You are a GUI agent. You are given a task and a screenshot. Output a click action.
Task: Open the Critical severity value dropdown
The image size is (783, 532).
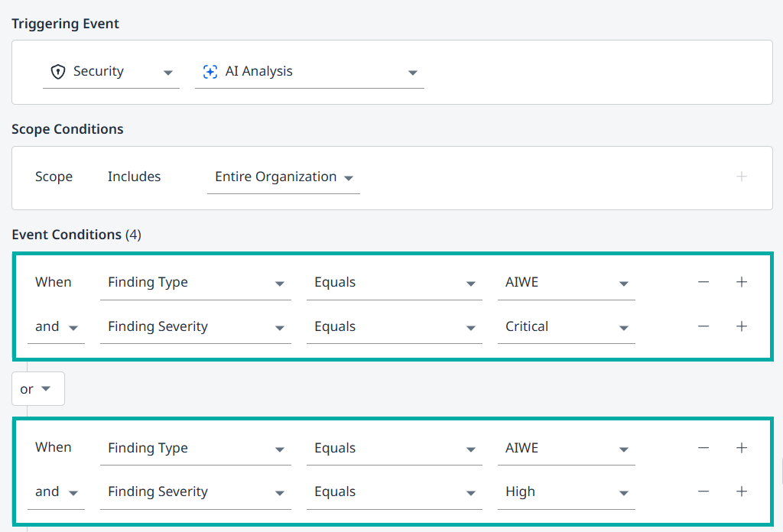click(x=566, y=327)
